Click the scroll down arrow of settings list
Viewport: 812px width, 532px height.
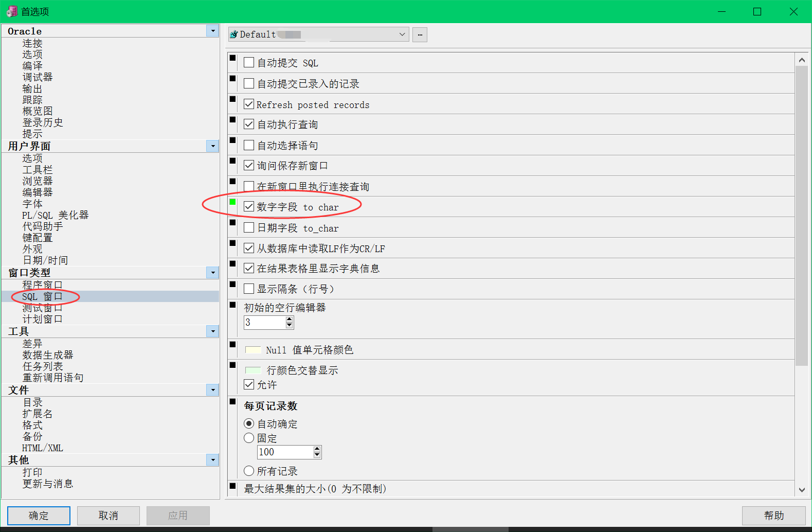pyautogui.click(x=802, y=490)
